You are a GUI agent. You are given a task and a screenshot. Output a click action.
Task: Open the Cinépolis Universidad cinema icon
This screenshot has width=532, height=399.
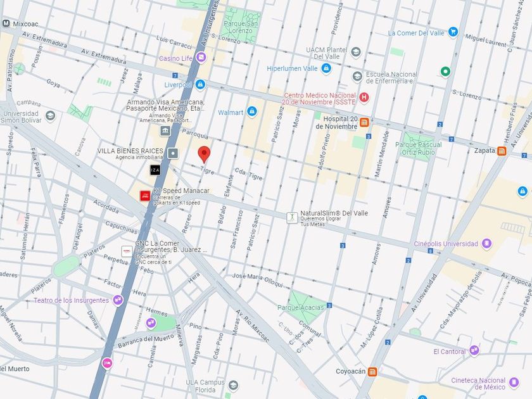point(487,244)
